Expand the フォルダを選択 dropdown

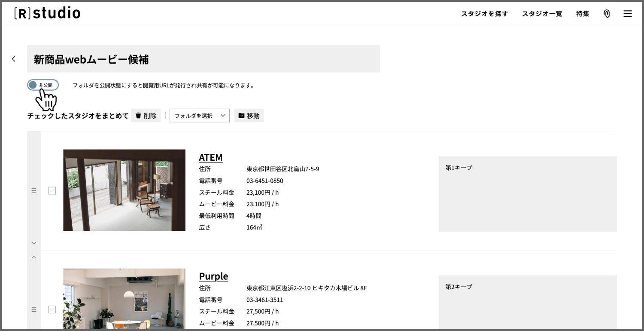[x=200, y=116]
